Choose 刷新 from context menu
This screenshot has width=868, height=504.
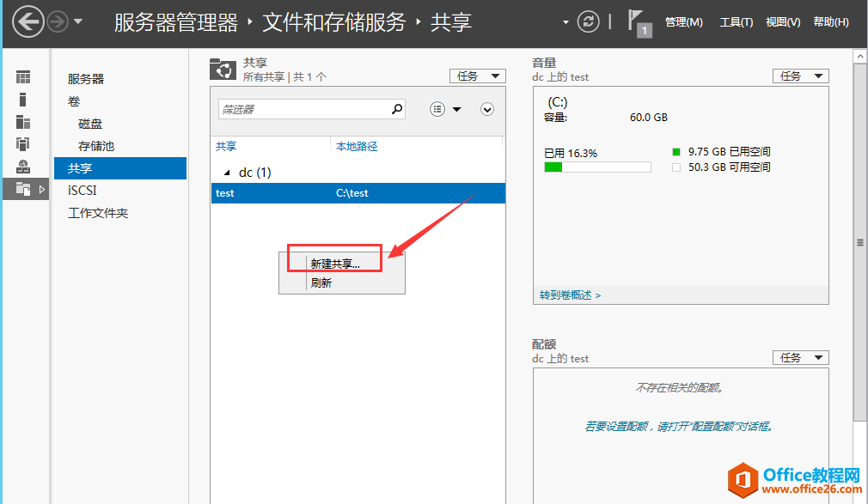(321, 282)
